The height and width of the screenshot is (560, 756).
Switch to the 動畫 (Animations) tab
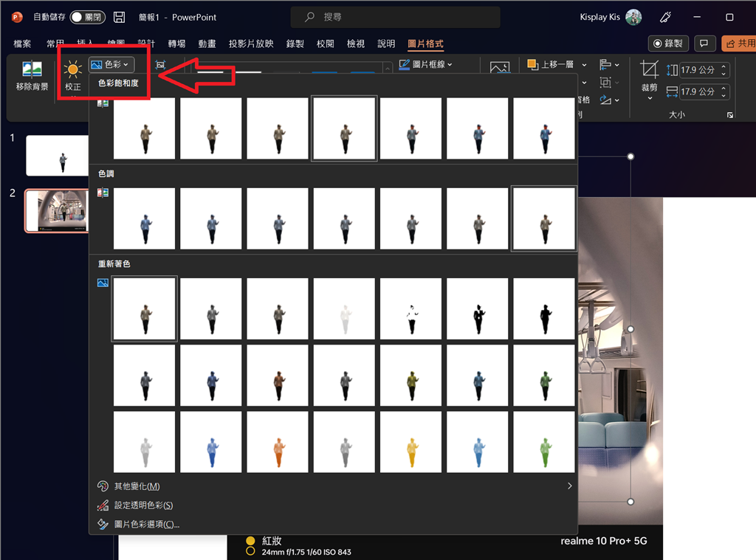pos(207,44)
